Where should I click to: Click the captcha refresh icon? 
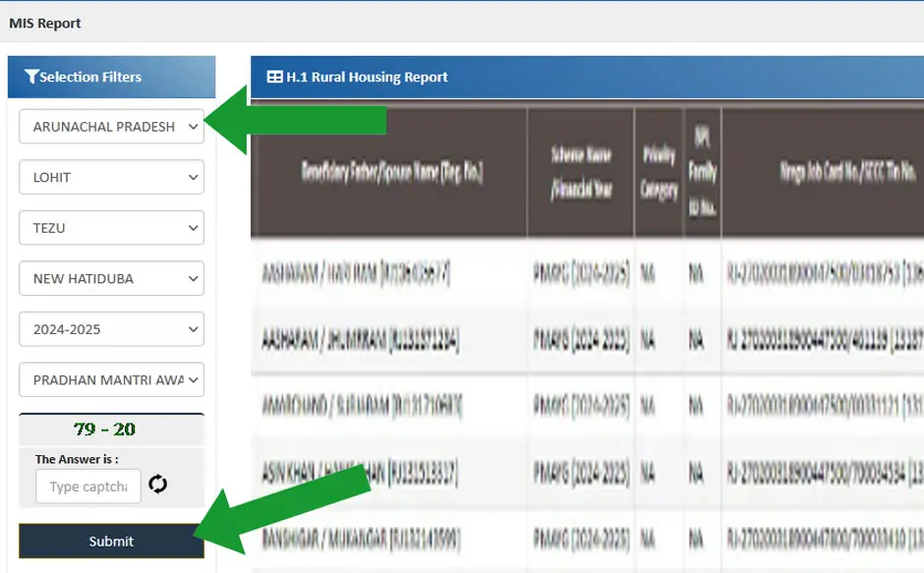[158, 485]
